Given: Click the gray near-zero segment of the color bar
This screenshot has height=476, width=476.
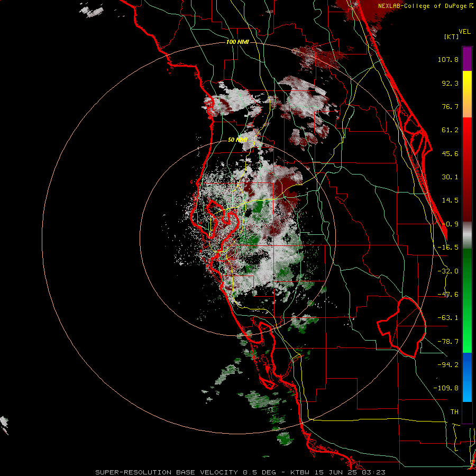Looking at the screenshot, I should [x=467, y=235].
